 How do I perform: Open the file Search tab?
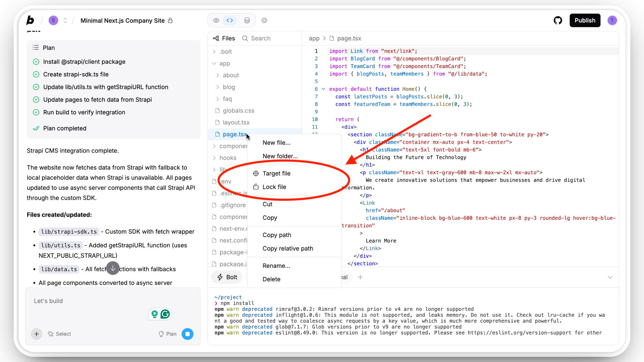pyautogui.click(x=256, y=38)
